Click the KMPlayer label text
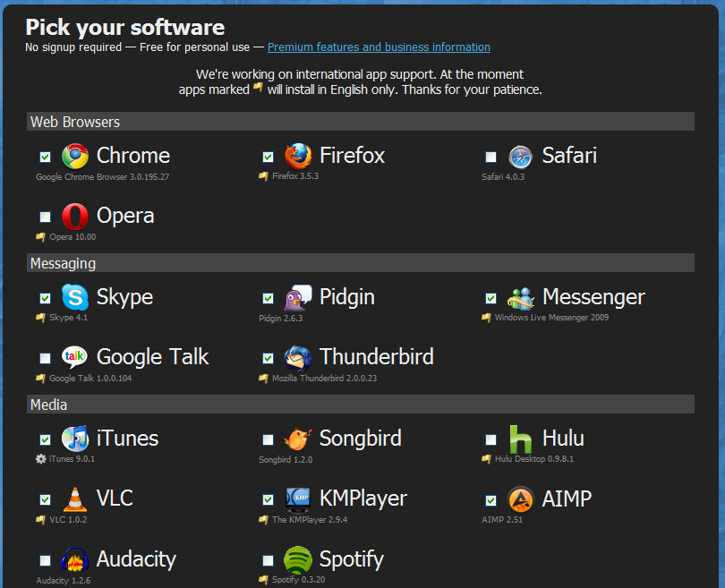 coord(363,499)
